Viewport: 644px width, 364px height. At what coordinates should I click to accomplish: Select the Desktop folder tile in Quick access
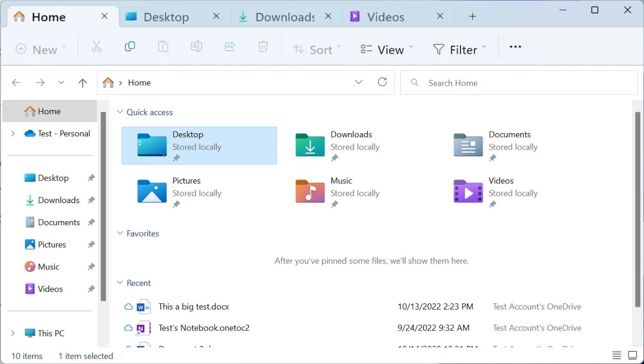tap(199, 145)
